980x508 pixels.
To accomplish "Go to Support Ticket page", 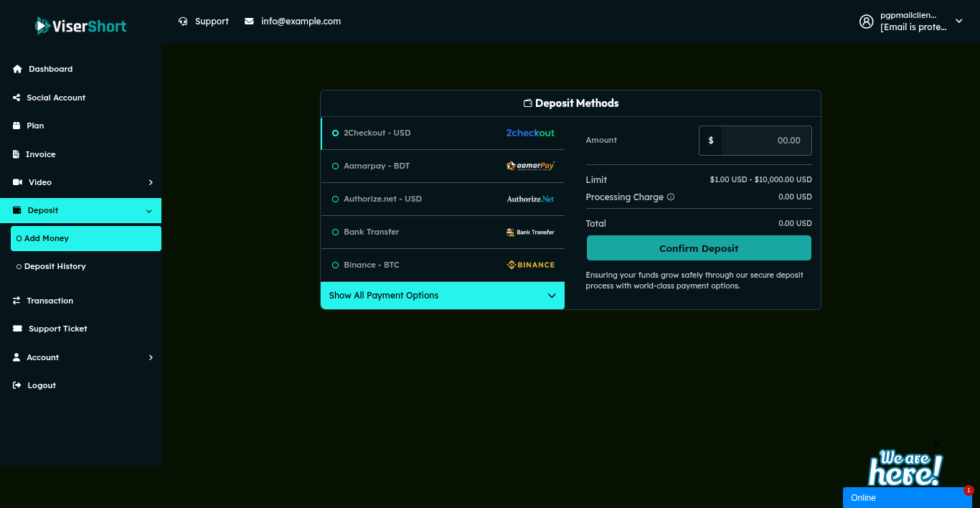I will pos(57,329).
